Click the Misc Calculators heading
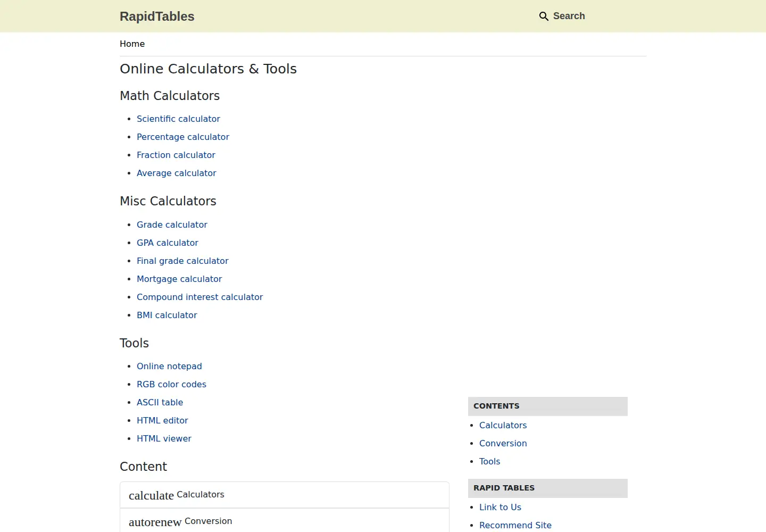Viewport: 766px width, 532px height. pos(168,201)
